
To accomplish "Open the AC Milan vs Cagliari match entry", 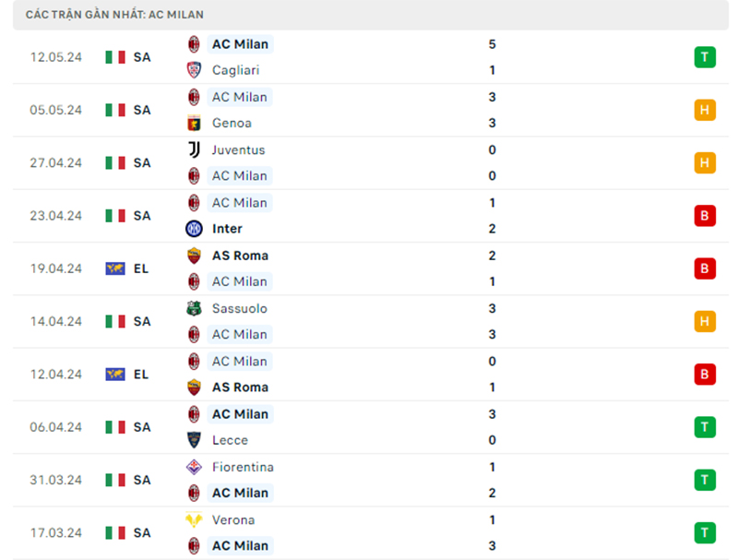I will (x=369, y=56).
